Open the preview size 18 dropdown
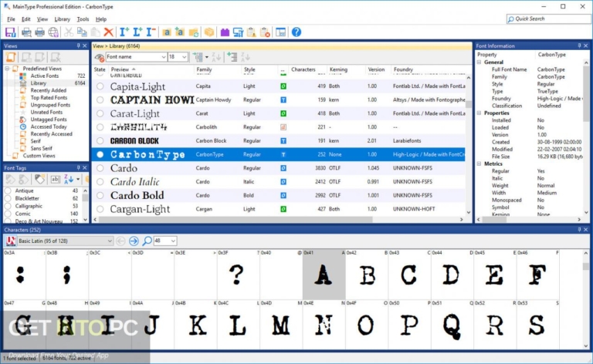This screenshot has width=593, height=364. click(x=185, y=56)
